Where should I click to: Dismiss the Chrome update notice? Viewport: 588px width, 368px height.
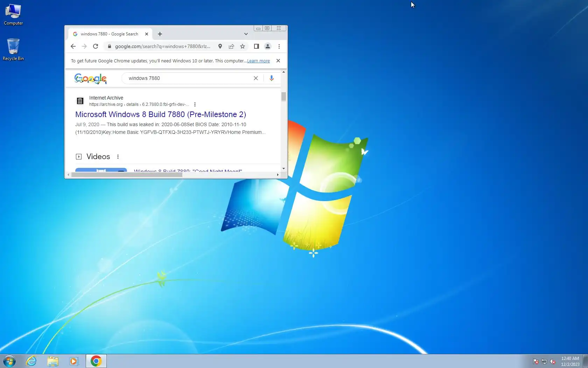click(278, 61)
